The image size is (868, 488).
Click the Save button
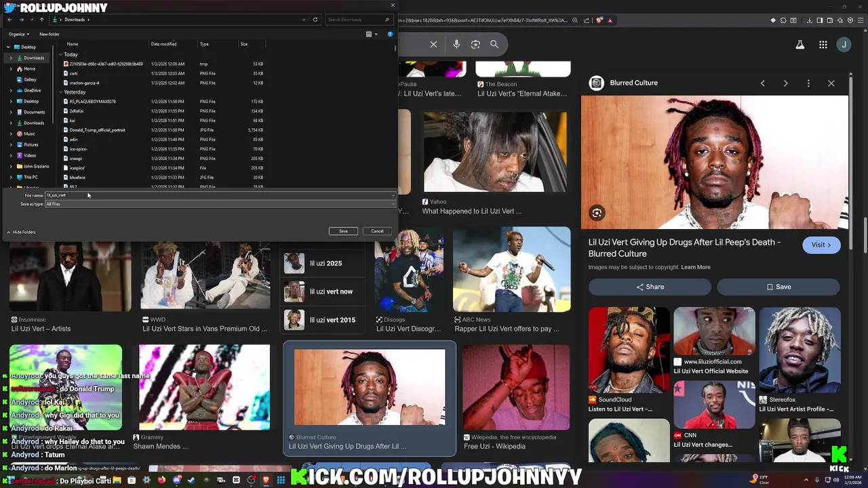pos(343,231)
